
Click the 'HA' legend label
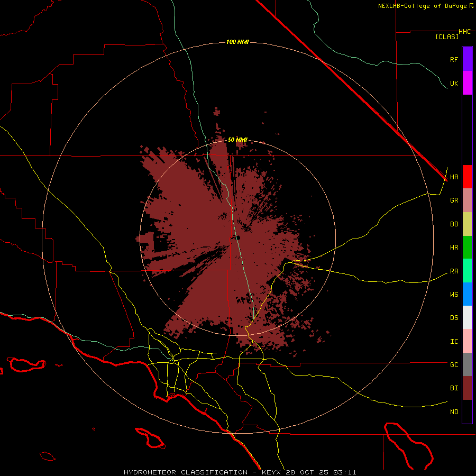point(454,177)
